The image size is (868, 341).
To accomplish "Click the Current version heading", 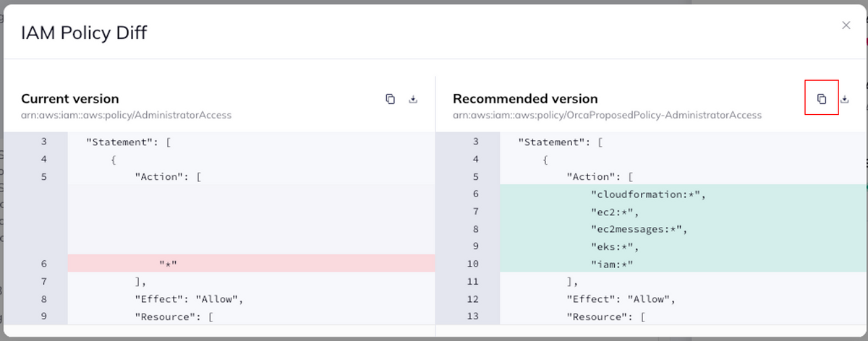I will point(70,99).
